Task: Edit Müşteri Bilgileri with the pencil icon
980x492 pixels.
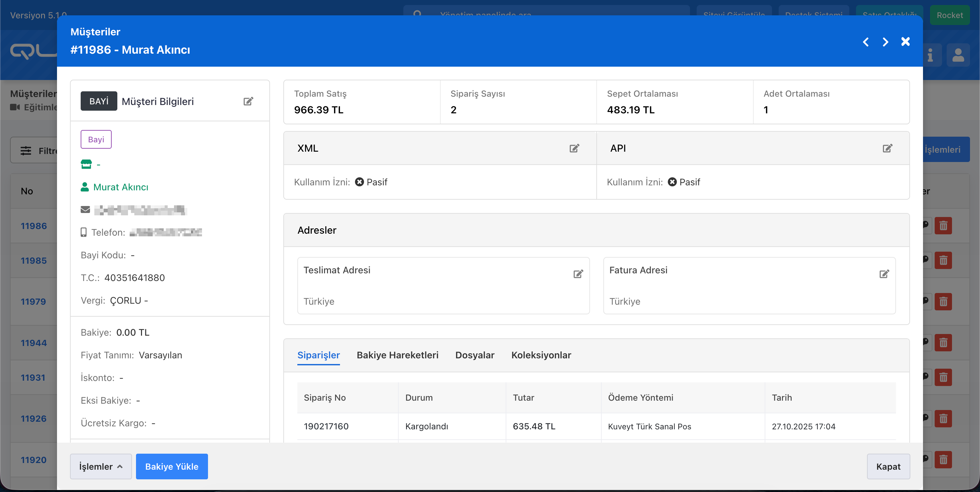Action: point(248,101)
